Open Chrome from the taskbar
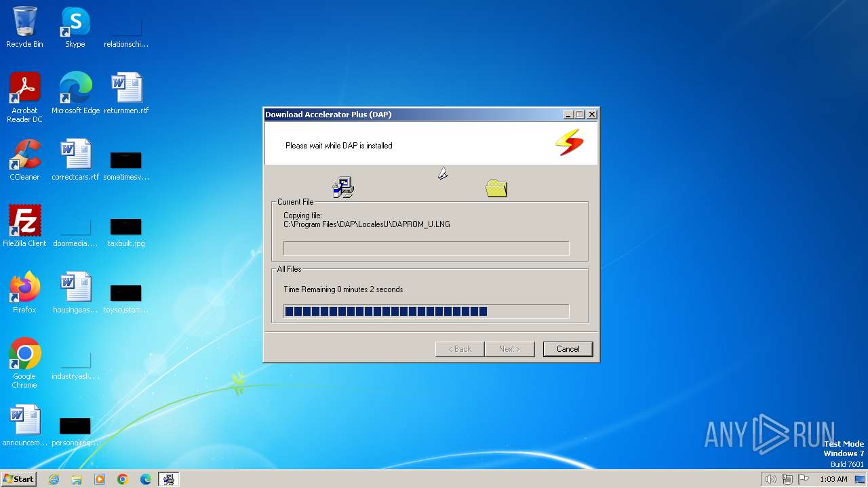The height and width of the screenshot is (488, 868). pos(123,479)
